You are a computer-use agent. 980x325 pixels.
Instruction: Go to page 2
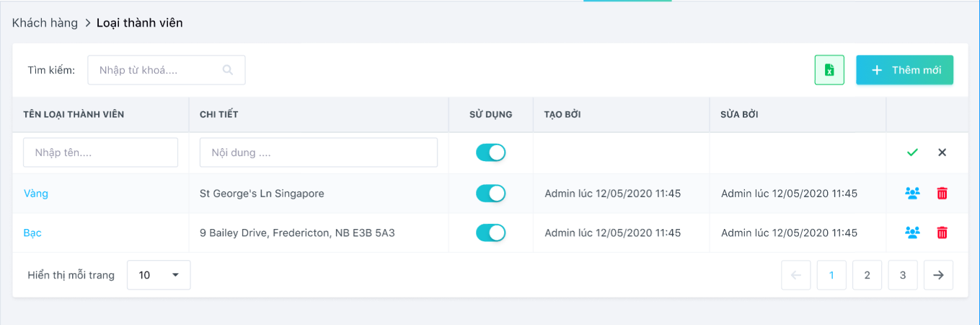click(867, 275)
